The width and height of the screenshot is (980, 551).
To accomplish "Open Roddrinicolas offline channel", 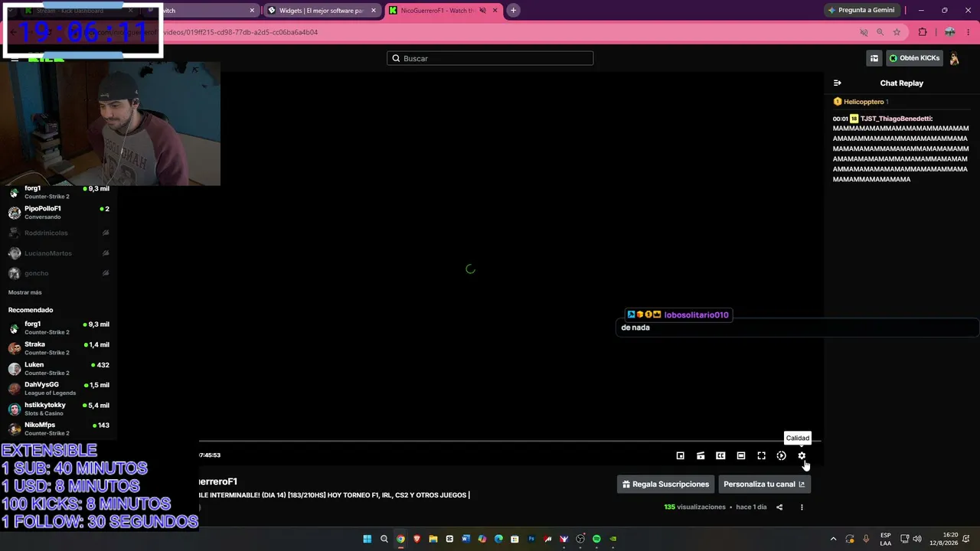I will coord(59,233).
